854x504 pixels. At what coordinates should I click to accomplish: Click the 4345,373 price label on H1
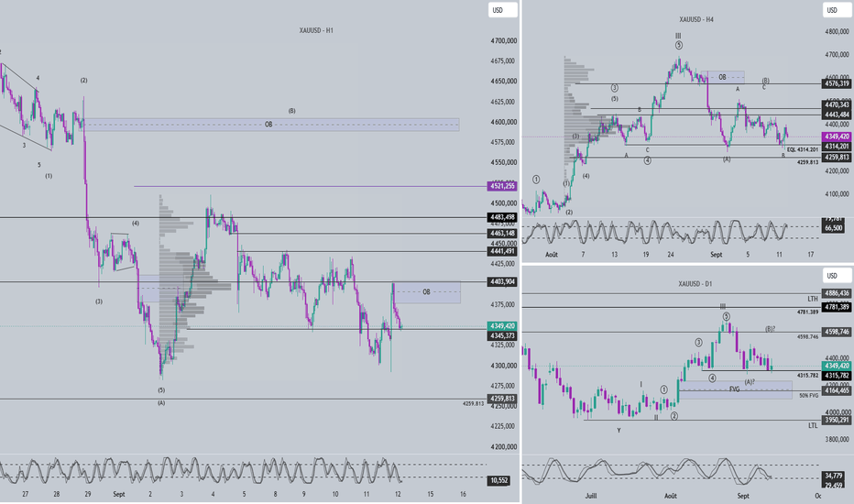coord(502,335)
